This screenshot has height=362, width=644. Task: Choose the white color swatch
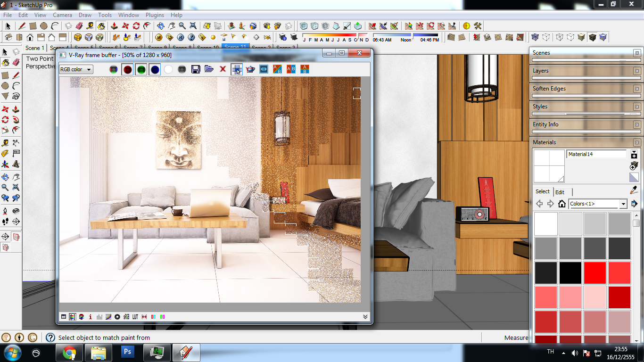[546, 224]
